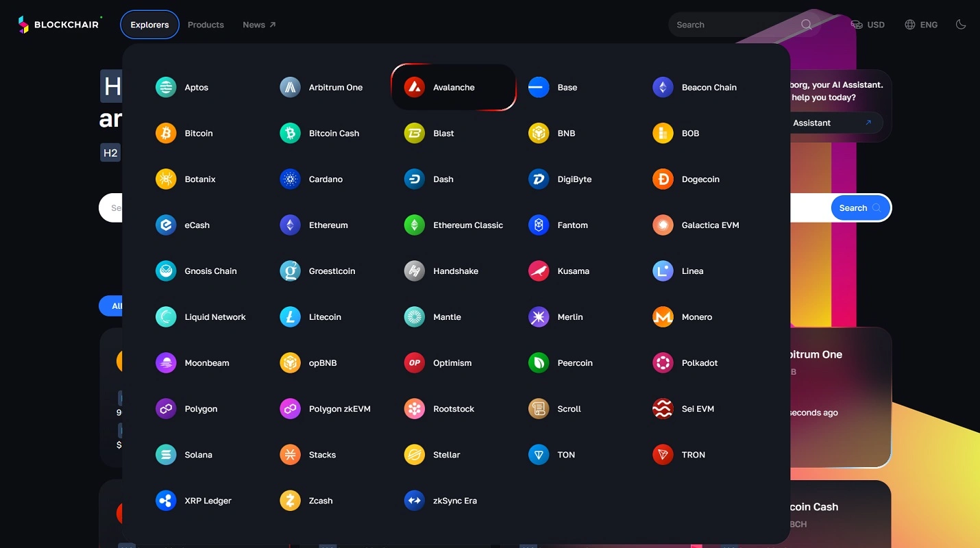
Task: Click the Litecoin icon
Action: point(290,316)
